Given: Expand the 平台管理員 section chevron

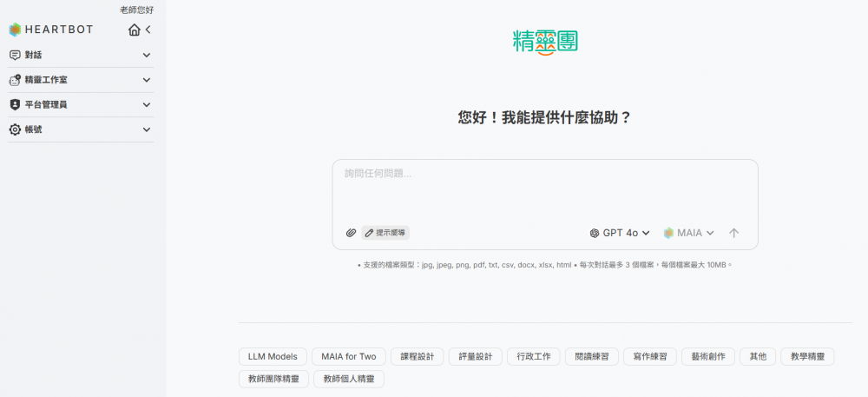Looking at the screenshot, I should coord(146,104).
